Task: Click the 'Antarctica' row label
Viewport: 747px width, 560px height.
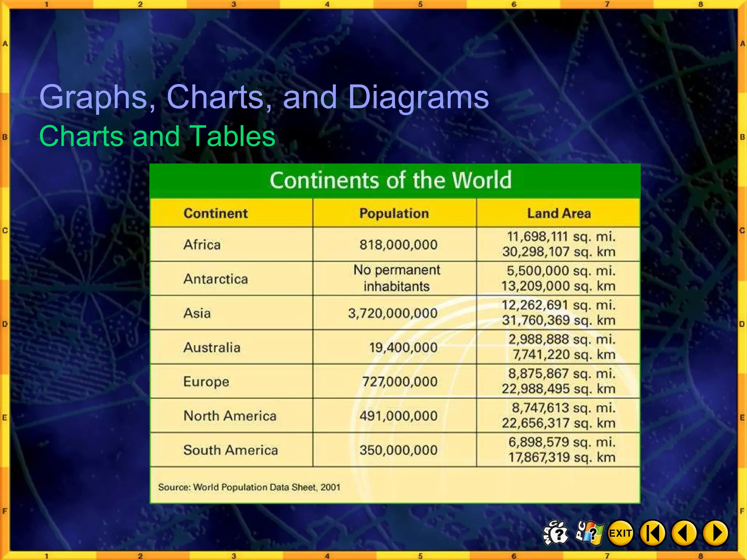Action: tap(216, 279)
